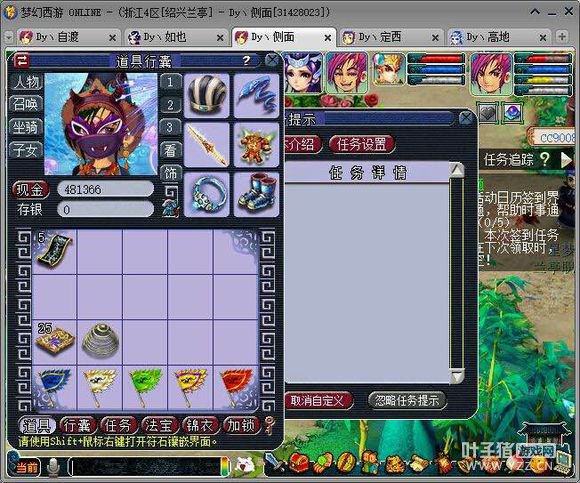Select the 道具 items tab
The width and height of the screenshot is (580, 483).
point(37,425)
